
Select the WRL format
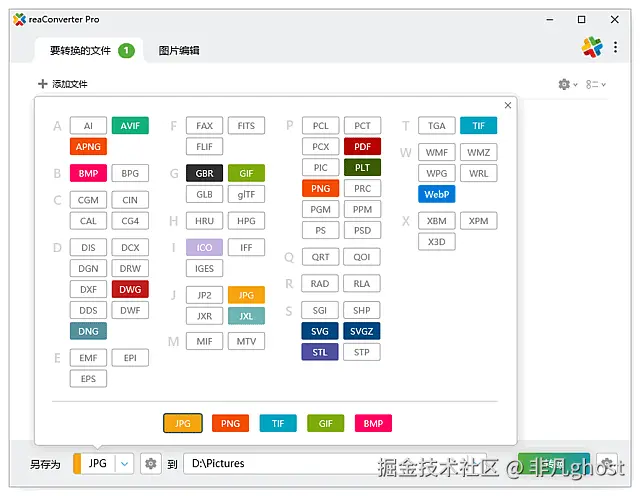(x=478, y=173)
